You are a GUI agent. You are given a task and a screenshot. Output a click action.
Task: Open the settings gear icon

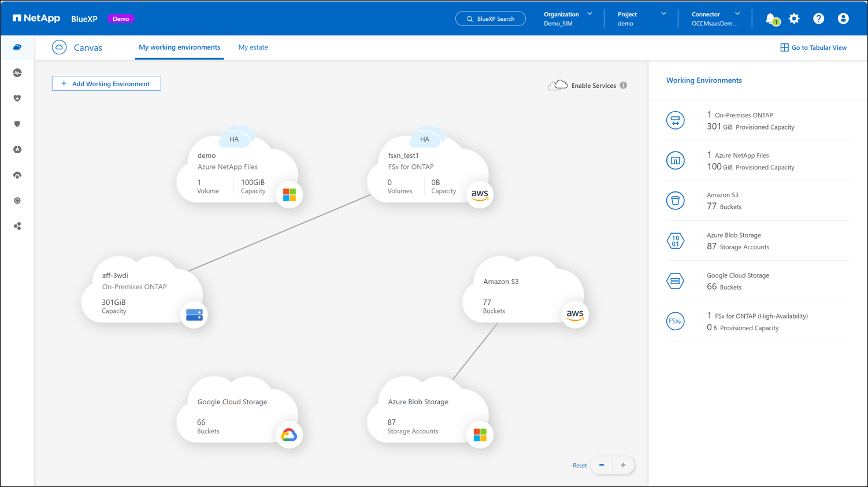794,19
